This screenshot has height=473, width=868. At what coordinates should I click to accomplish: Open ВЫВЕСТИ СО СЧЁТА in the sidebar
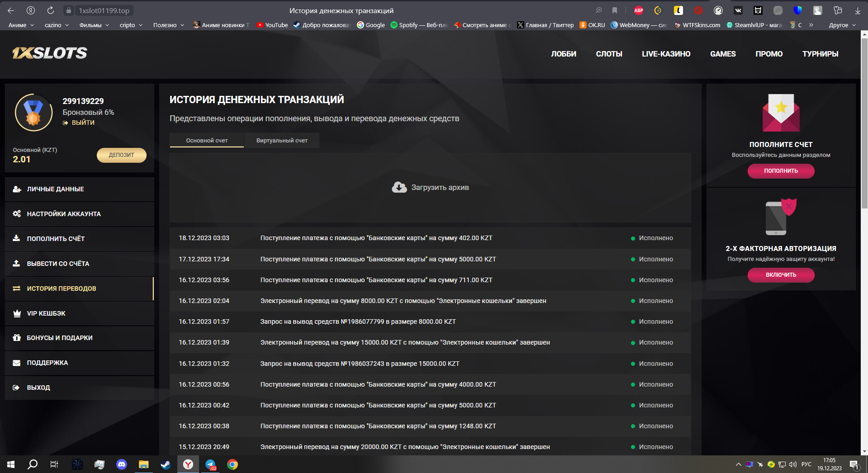[80, 264]
